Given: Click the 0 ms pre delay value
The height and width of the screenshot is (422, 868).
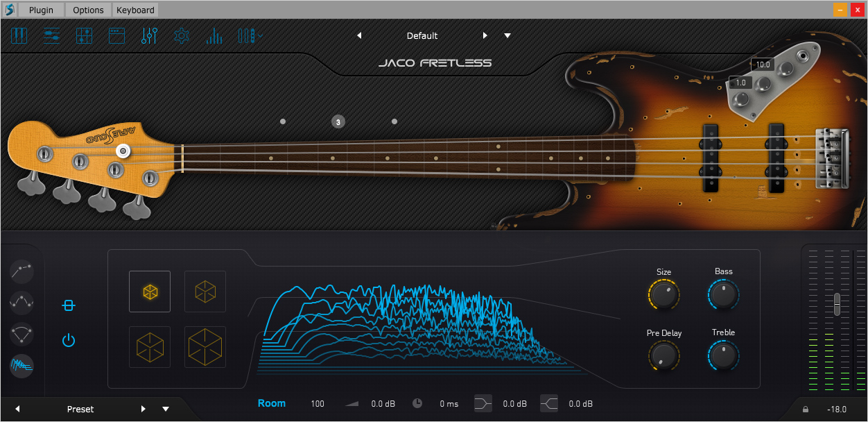Looking at the screenshot, I should coord(449,404).
